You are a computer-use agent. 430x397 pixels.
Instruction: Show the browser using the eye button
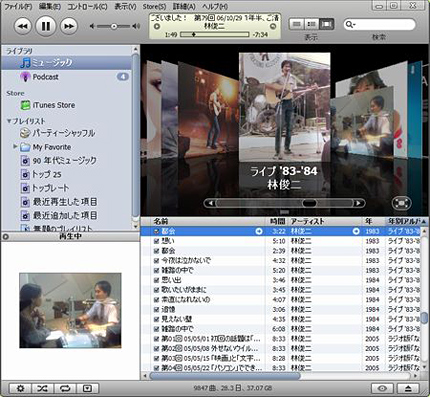[x=383, y=388]
